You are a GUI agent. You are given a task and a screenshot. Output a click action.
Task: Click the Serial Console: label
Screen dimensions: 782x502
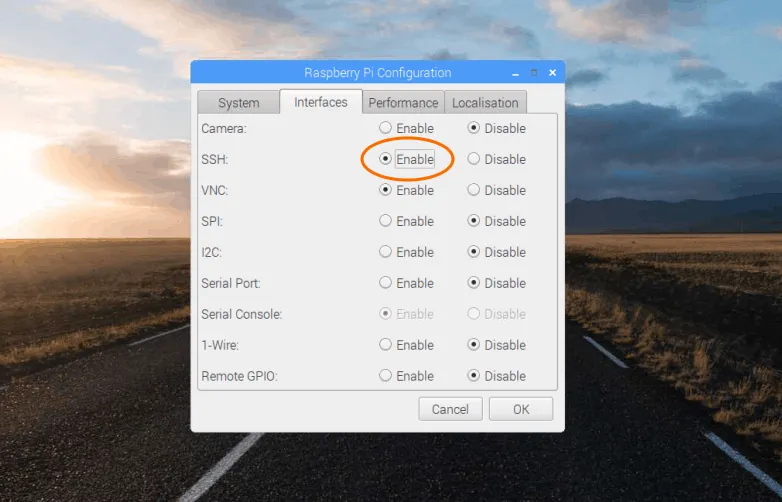(242, 314)
